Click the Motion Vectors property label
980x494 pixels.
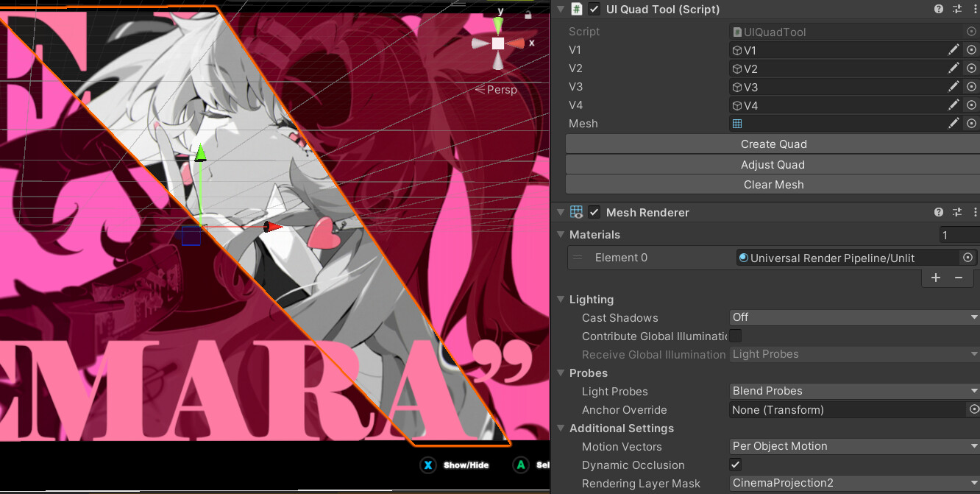point(622,447)
